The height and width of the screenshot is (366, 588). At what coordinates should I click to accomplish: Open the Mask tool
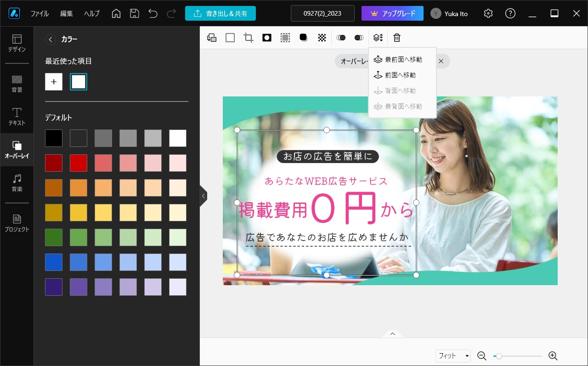pos(267,38)
